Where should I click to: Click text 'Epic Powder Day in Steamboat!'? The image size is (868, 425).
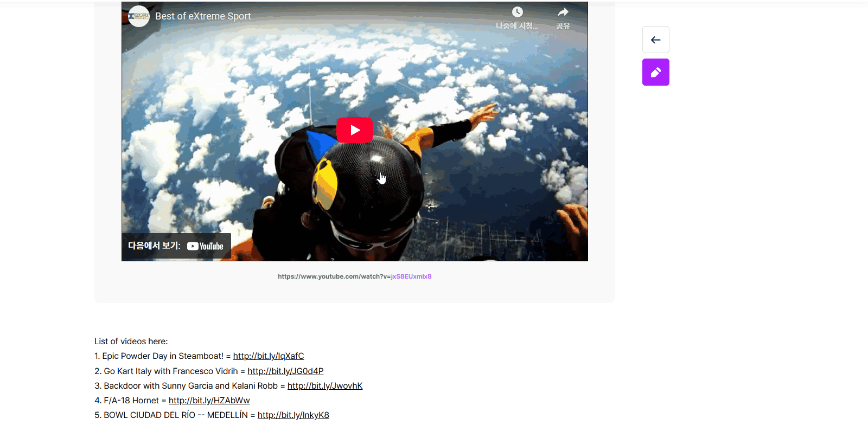(163, 356)
